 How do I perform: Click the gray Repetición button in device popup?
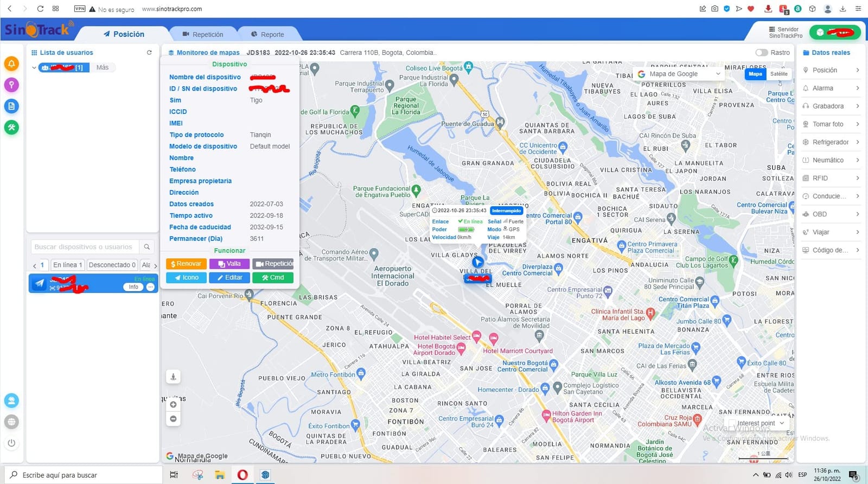pos(273,264)
